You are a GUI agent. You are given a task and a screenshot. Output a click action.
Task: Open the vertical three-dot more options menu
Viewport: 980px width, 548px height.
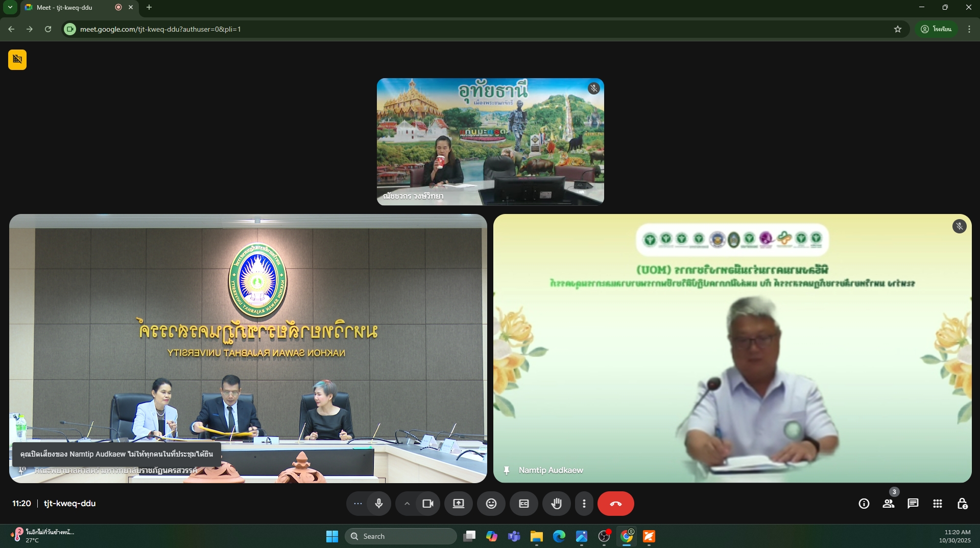click(x=584, y=504)
